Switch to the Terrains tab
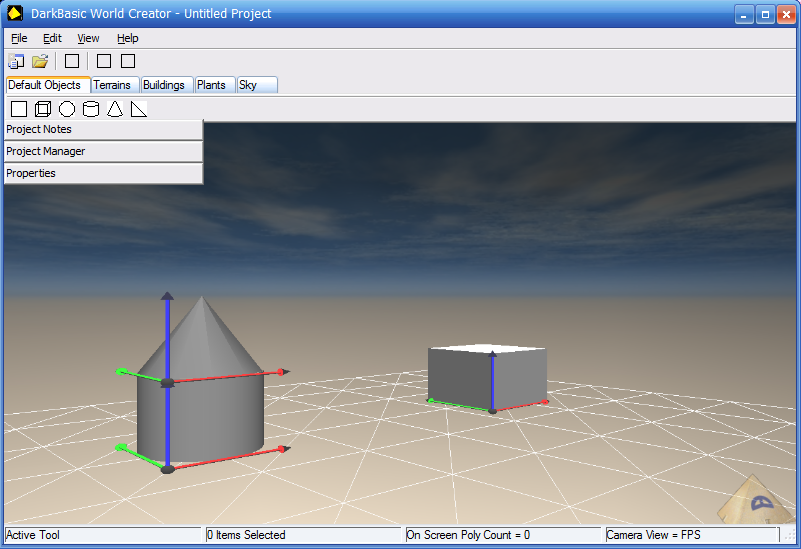801x549 pixels. pyautogui.click(x=115, y=85)
